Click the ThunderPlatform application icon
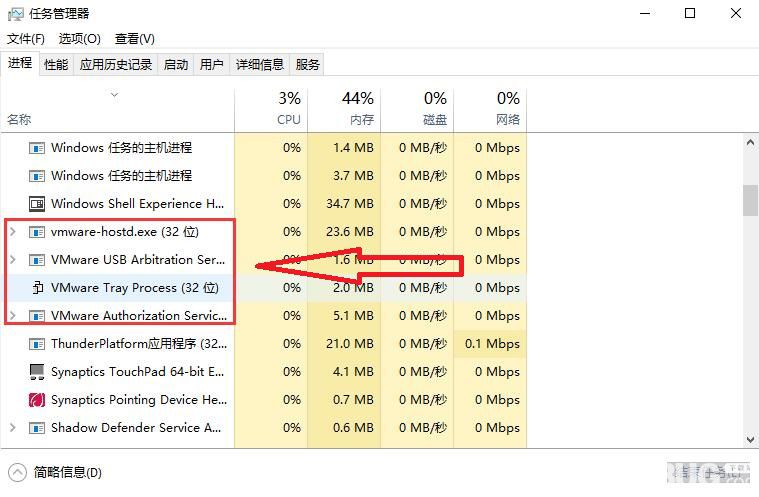The width and height of the screenshot is (759, 497). point(37,344)
